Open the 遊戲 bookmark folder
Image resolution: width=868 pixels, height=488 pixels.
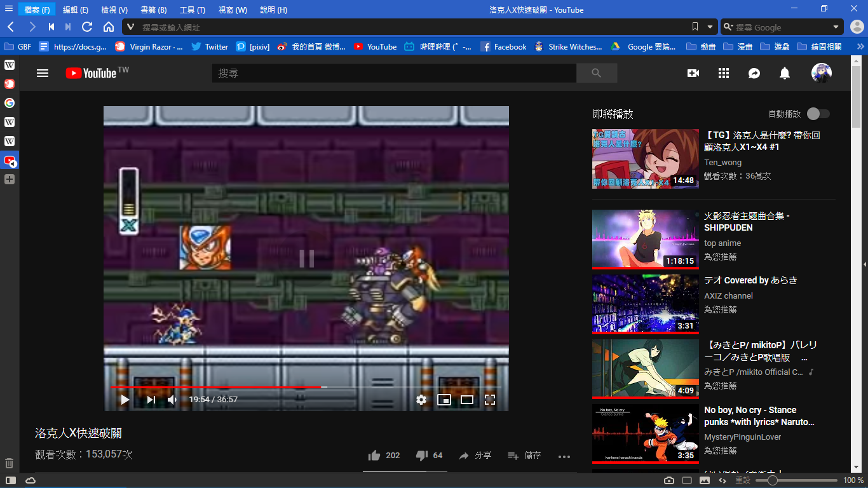[775, 46]
